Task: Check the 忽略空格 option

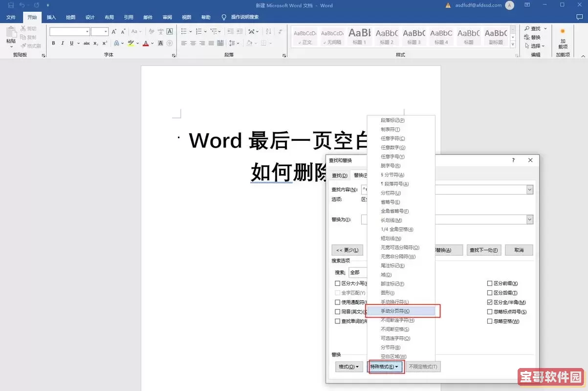Action: [x=490, y=321]
